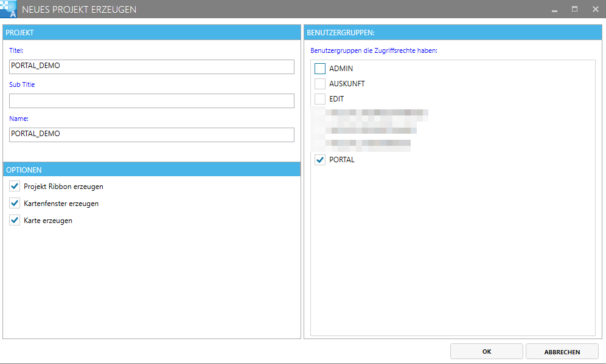Click the PROJEKT section header
606x364 pixels.
click(151, 32)
